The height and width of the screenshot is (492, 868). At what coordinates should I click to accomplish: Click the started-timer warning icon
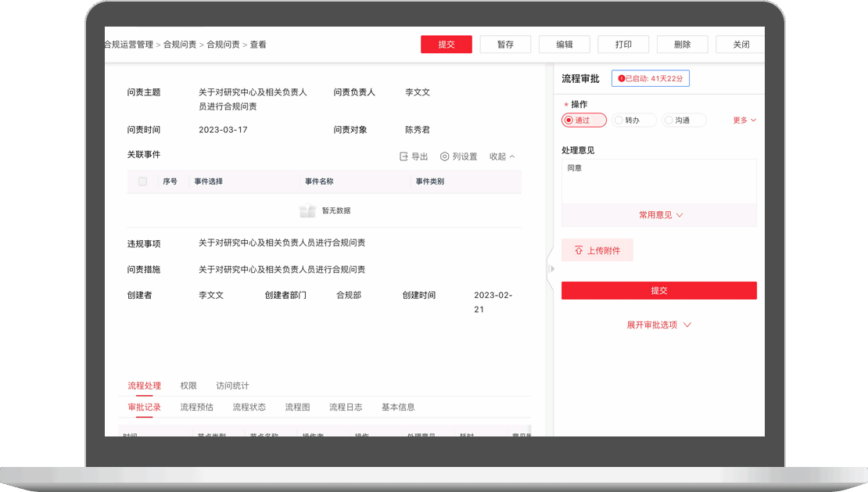622,78
